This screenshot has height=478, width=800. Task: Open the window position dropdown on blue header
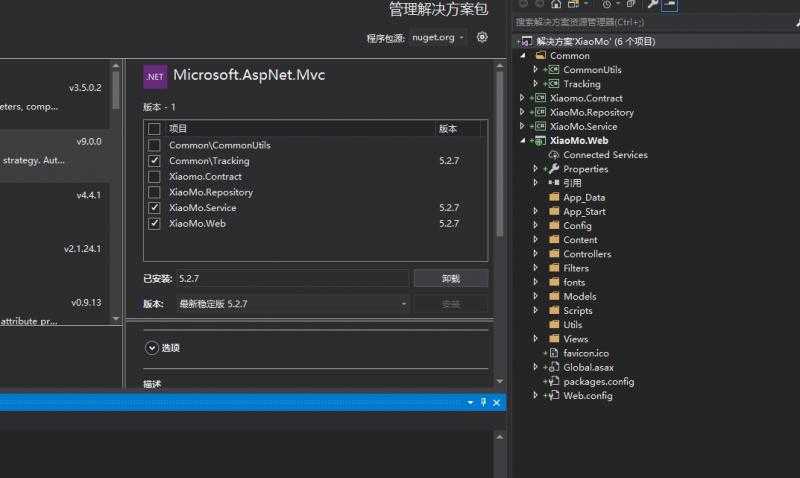click(x=470, y=403)
